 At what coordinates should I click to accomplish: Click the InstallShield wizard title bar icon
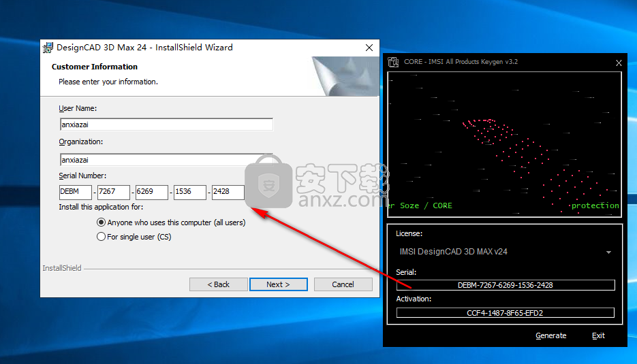[x=48, y=48]
